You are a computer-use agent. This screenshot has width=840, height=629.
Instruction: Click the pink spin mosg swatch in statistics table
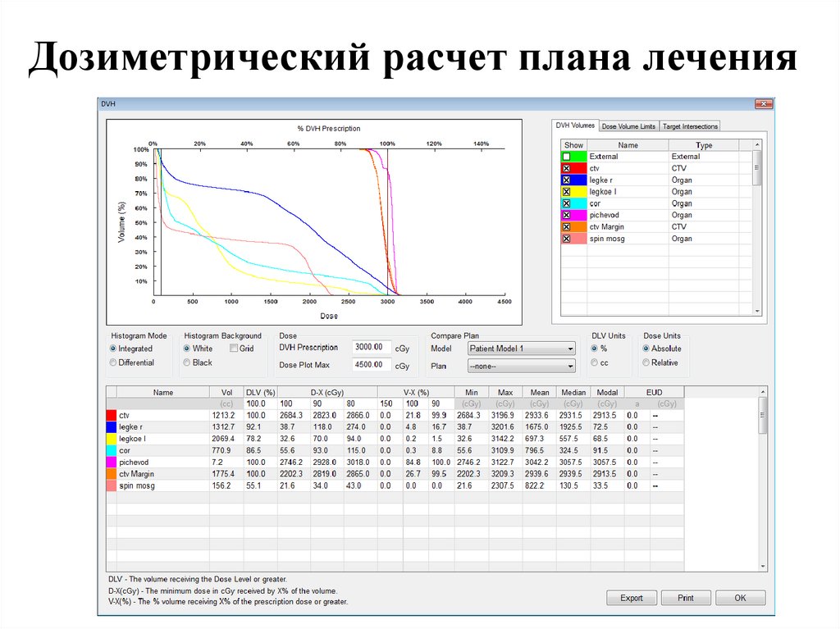112,486
